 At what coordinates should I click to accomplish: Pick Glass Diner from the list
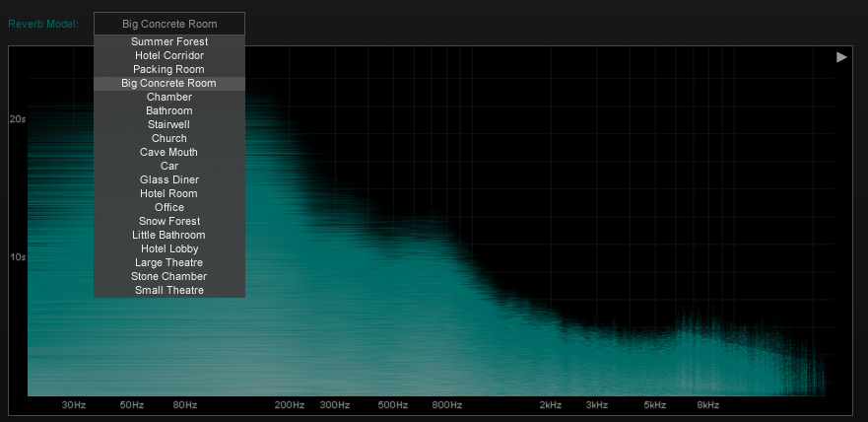click(x=168, y=180)
